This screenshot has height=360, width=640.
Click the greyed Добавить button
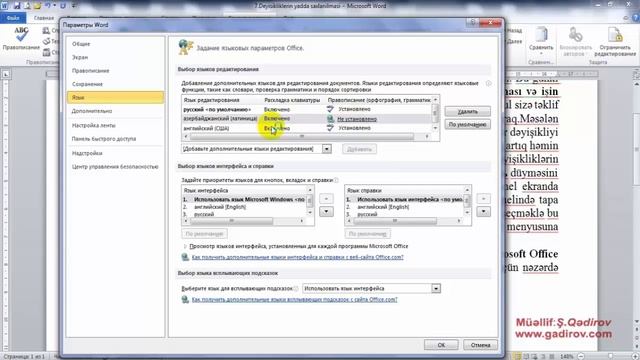359,149
